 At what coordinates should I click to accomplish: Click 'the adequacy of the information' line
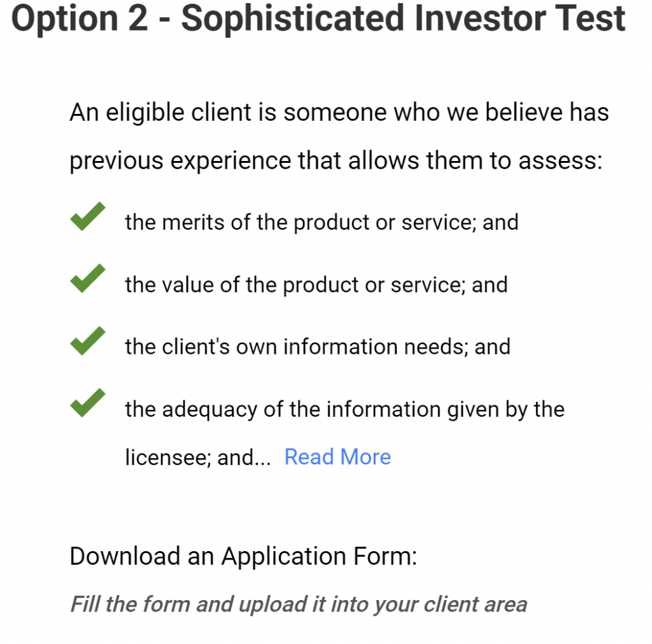point(344,410)
